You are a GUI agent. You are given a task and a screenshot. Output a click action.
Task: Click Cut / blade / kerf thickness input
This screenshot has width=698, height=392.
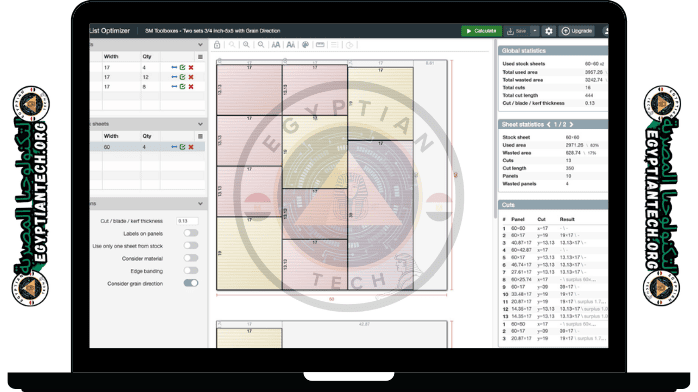point(187,221)
